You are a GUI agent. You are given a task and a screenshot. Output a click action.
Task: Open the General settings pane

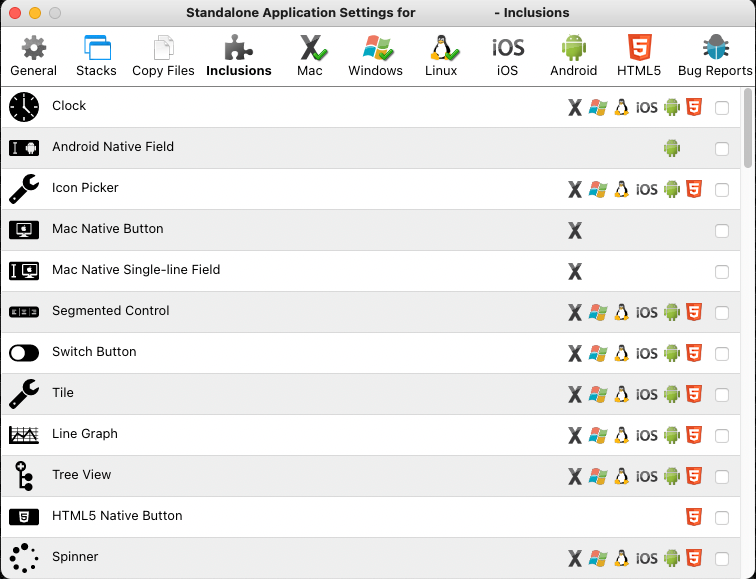coord(33,55)
